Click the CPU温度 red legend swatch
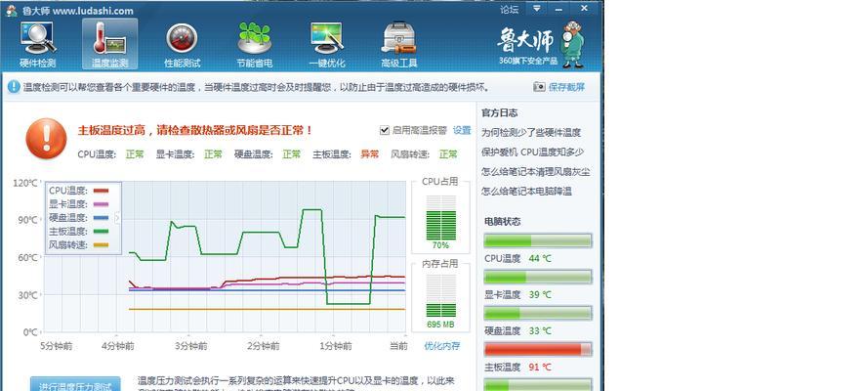 pyautogui.click(x=101, y=191)
